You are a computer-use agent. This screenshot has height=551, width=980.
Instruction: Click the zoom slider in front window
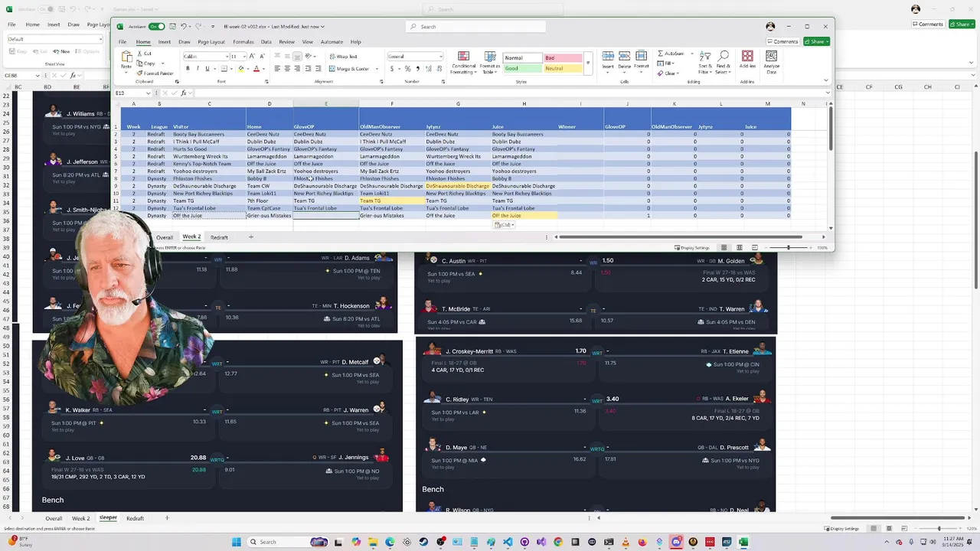(787, 248)
